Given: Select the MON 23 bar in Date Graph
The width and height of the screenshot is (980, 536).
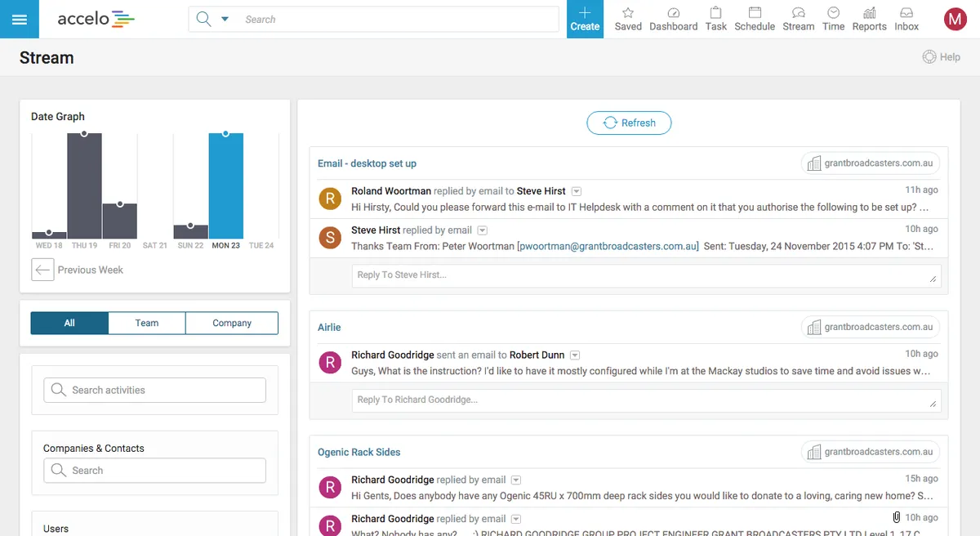Looking at the screenshot, I should pyautogui.click(x=225, y=185).
